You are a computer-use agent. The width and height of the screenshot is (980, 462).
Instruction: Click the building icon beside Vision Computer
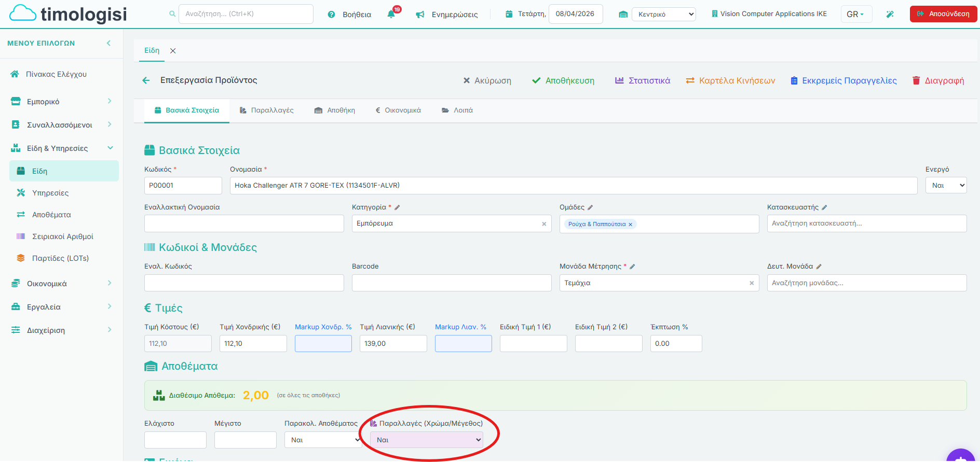pos(715,14)
